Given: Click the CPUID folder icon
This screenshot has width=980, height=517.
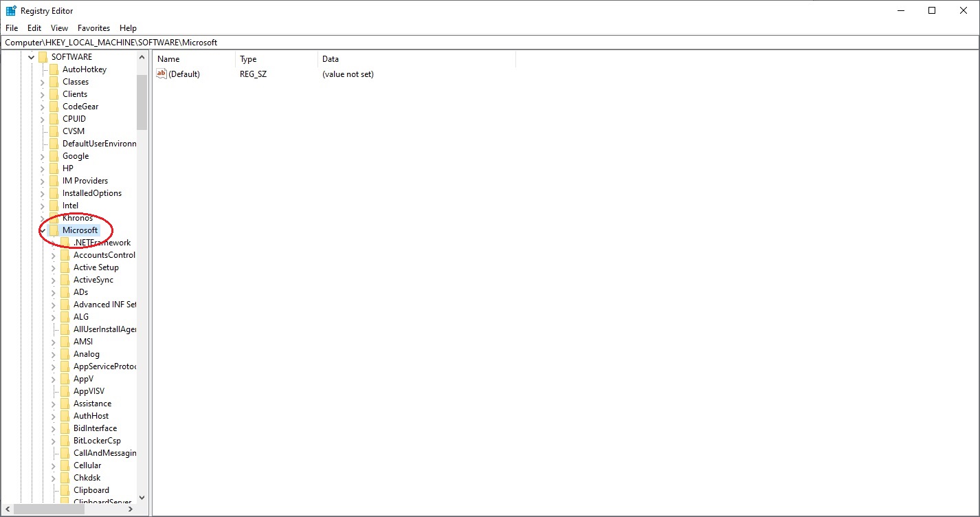Looking at the screenshot, I should [x=54, y=119].
